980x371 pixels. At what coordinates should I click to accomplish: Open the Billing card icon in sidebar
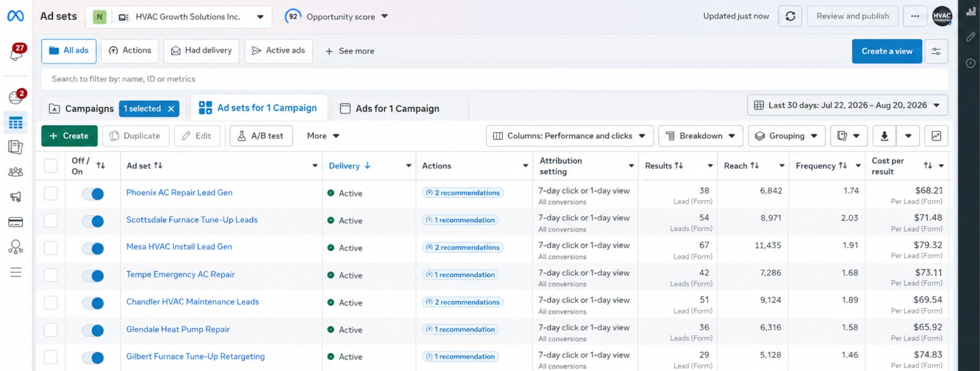click(x=16, y=222)
